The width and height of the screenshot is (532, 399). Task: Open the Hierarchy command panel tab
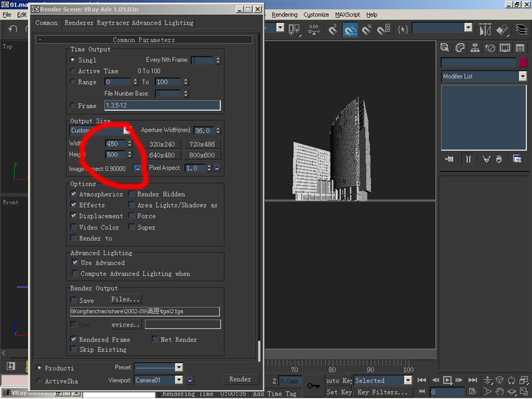coord(475,48)
